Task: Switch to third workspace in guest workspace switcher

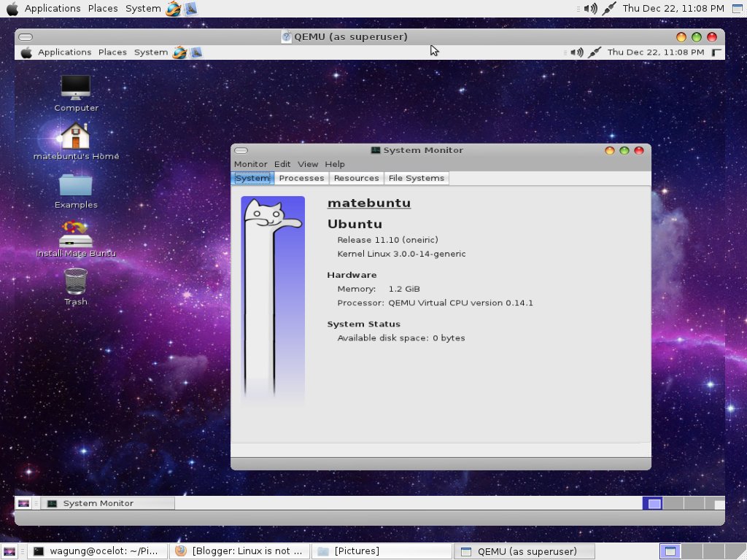Action: [x=694, y=503]
